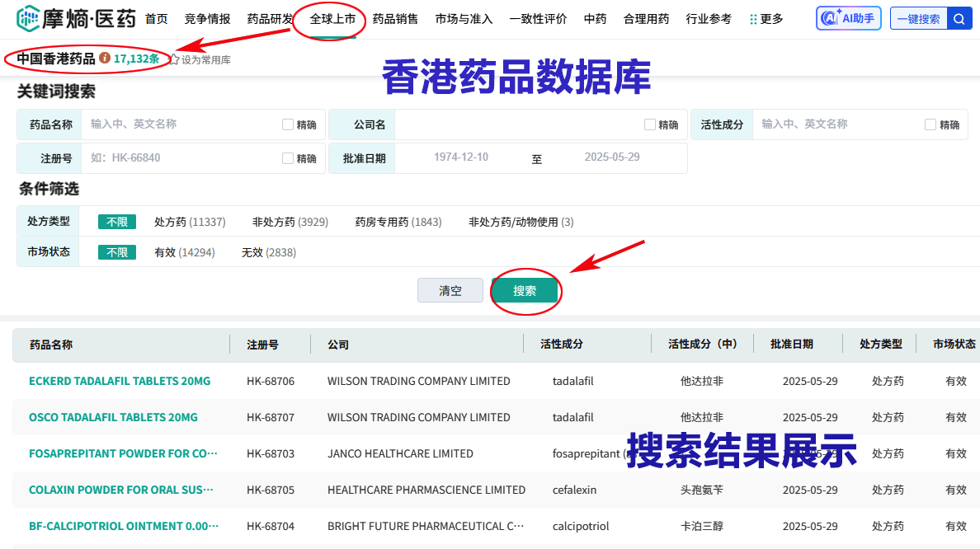Image resolution: width=980 pixels, height=549 pixels.
Task: Open the start date 1974-12-10 picker
Action: pos(461,157)
